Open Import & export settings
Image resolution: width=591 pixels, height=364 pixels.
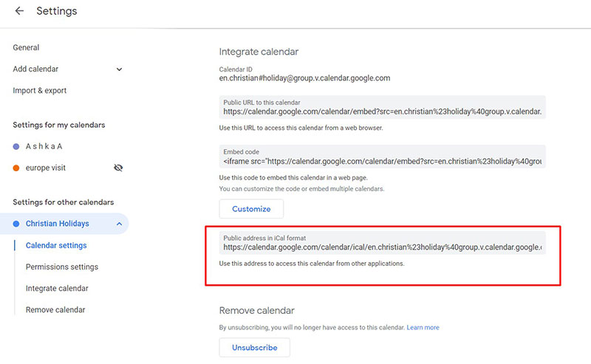[39, 91]
